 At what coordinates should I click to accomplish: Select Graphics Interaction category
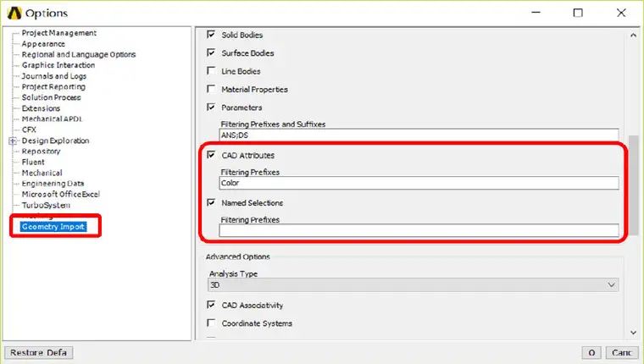click(x=58, y=65)
